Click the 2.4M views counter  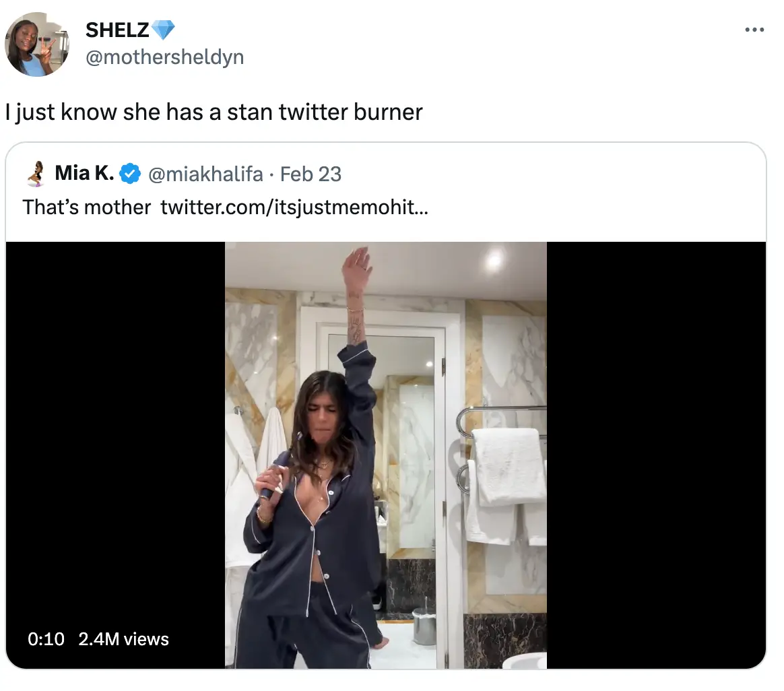point(124,638)
